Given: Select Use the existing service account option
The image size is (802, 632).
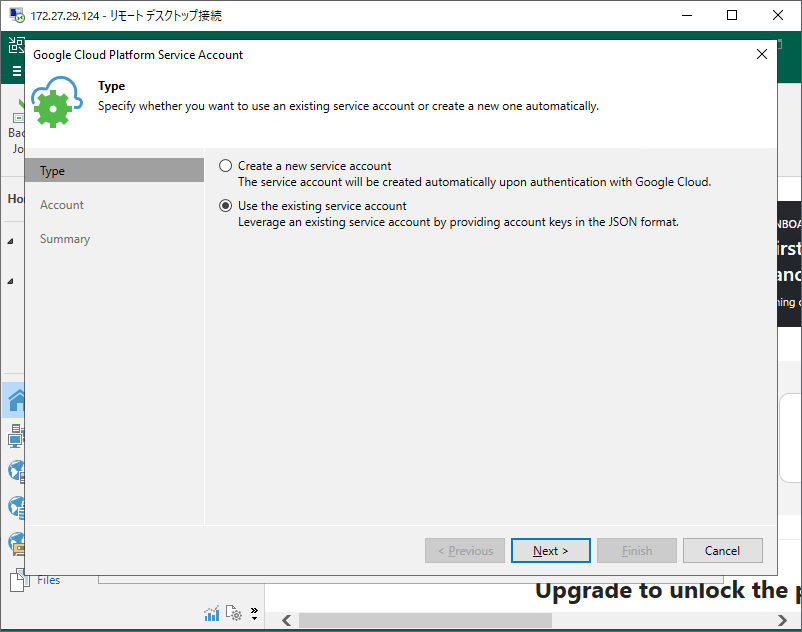Looking at the screenshot, I should coord(226,206).
